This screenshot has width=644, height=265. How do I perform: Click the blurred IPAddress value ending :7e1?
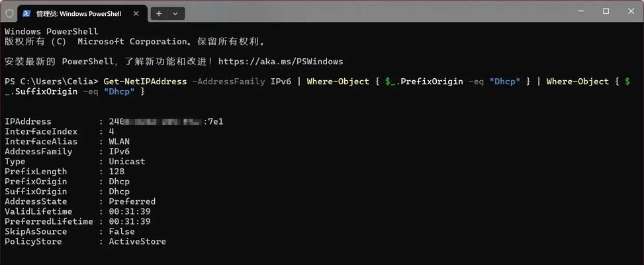pyautogui.click(x=166, y=122)
